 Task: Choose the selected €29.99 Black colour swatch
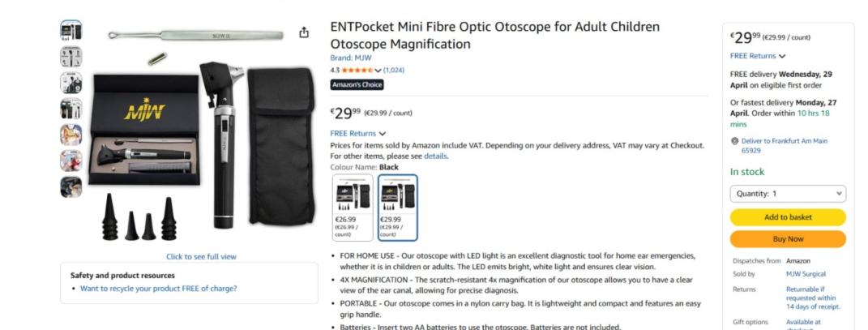coord(398,208)
